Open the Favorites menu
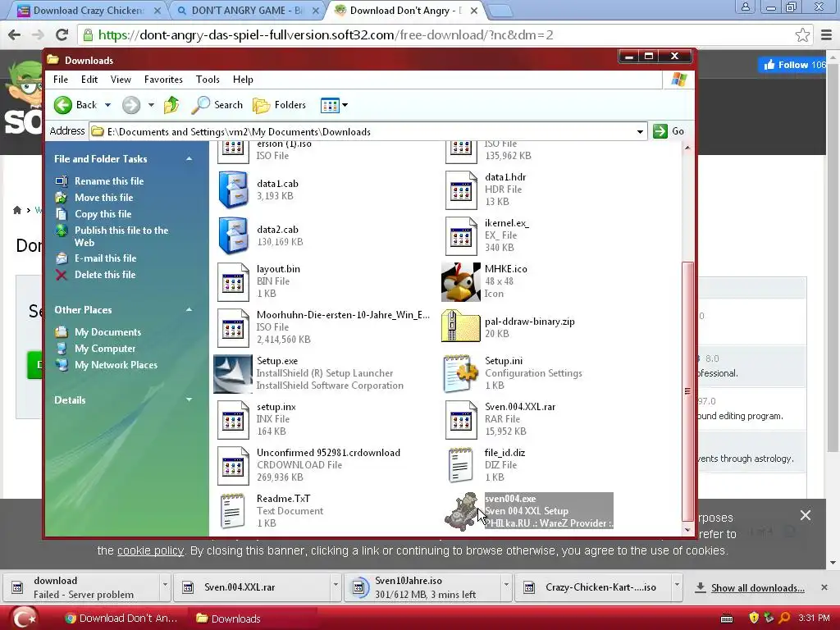 163,80
